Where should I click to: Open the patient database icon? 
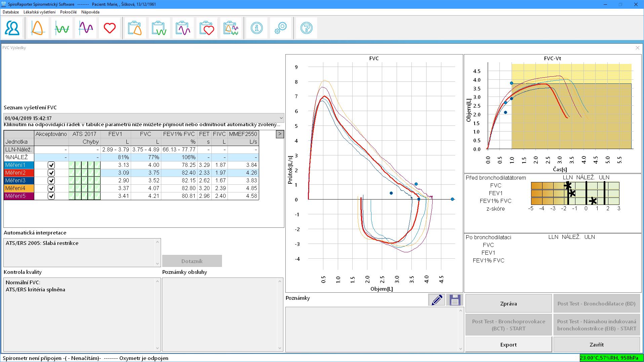coord(12,28)
